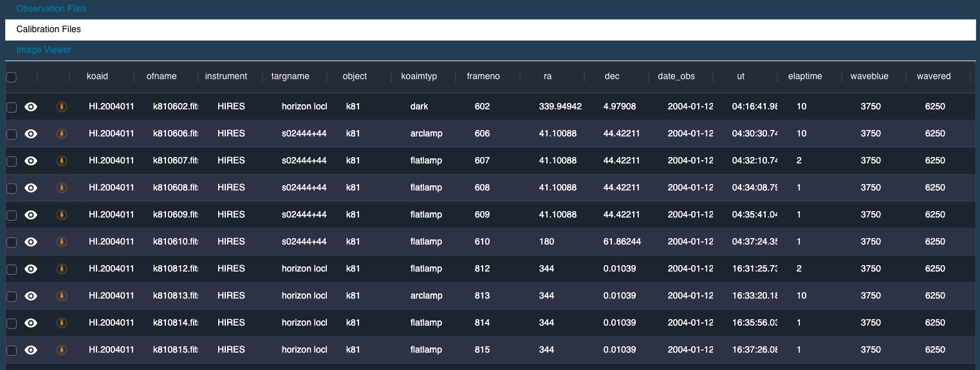Click the eye icon for frame 602
Screen dimensions: 980x370
[31, 107]
